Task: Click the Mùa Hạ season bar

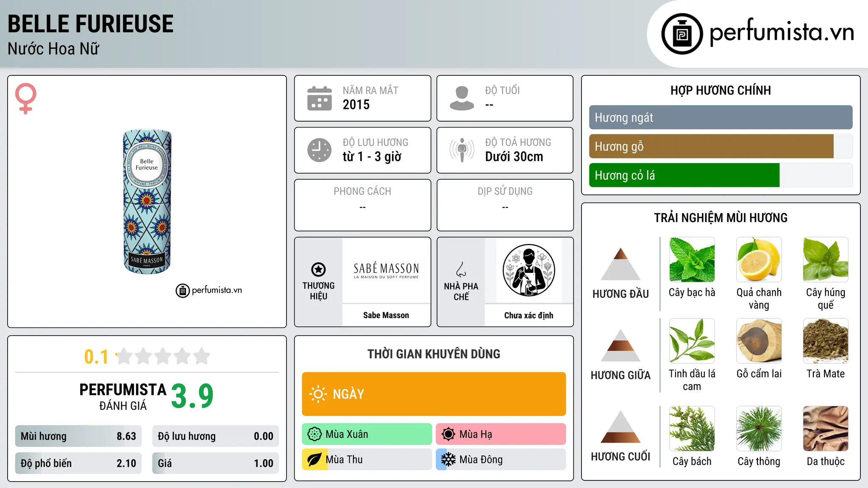Action: coord(501,434)
